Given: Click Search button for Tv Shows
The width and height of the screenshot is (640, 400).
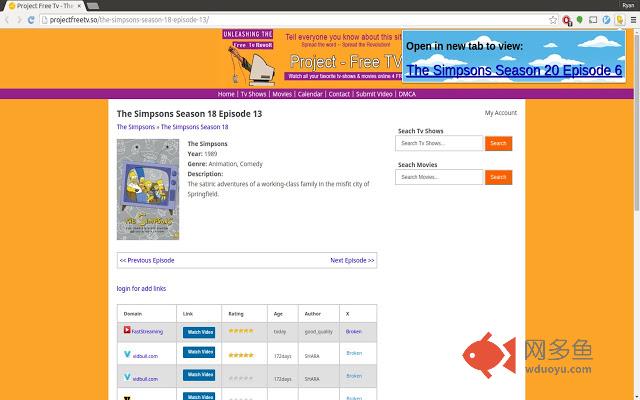Looking at the screenshot, I should [498, 143].
